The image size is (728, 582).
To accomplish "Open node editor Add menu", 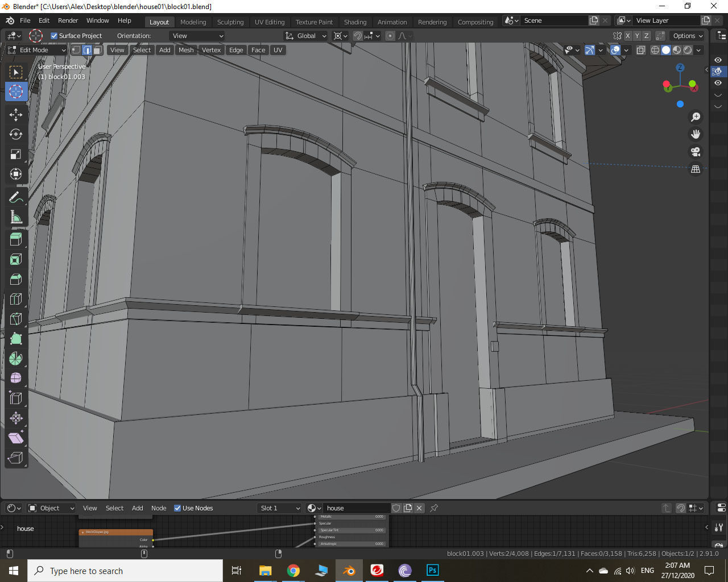I will [x=138, y=508].
